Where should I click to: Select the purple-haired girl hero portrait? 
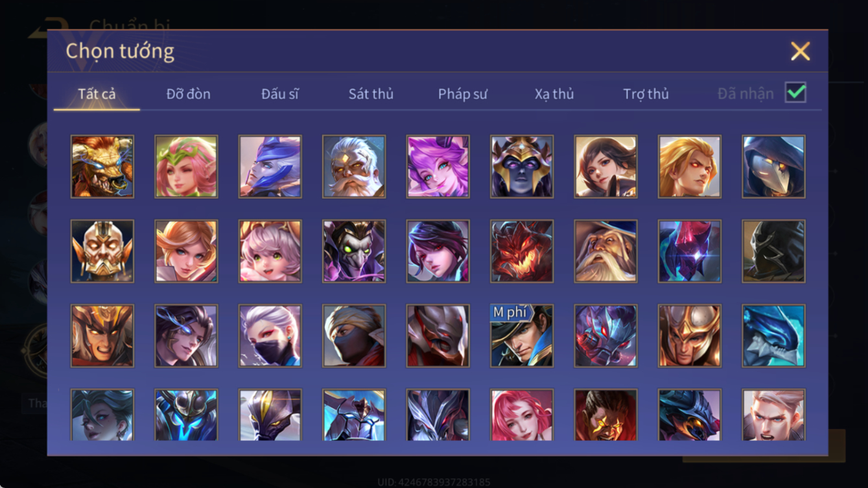[x=438, y=167]
